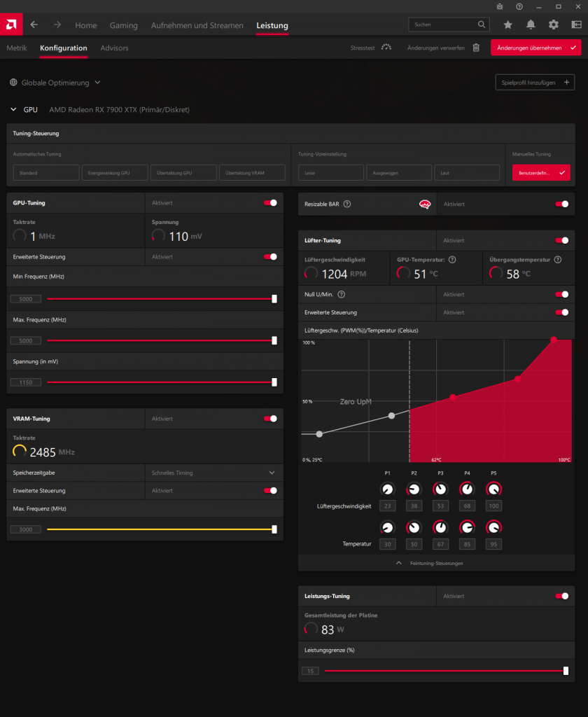Click GPU-Temperatur help icon
Image resolution: width=588 pixels, height=717 pixels.
tap(452, 260)
